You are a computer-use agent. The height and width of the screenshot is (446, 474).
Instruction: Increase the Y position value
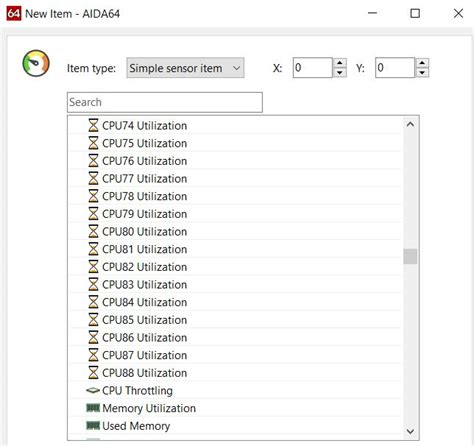[x=422, y=63]
